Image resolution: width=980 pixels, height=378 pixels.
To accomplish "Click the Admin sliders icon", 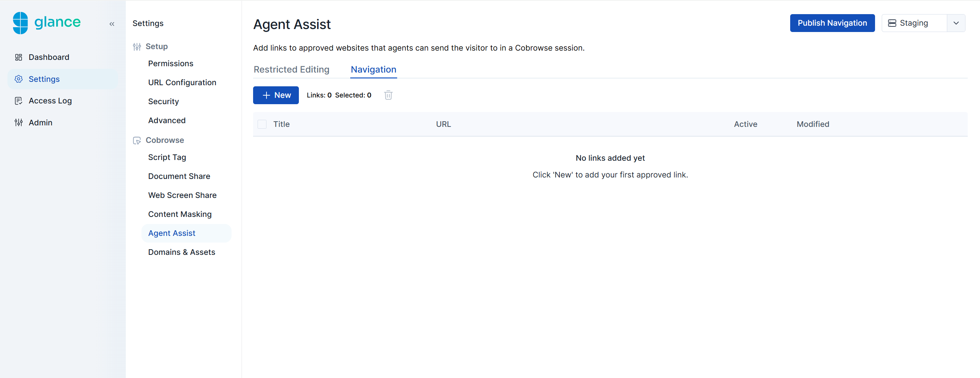I will click(18, 122).
